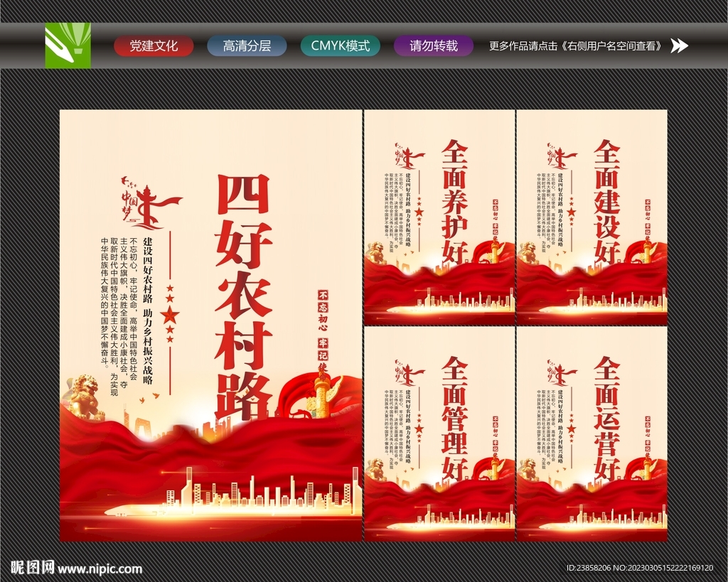Click the 中国梦 emblem on the large poster
Screen dimensions: 728x582
[151, 203]
